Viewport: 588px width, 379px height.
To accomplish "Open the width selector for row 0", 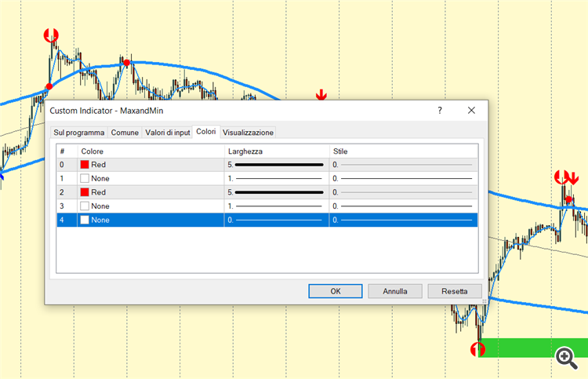I will point(277,165).
